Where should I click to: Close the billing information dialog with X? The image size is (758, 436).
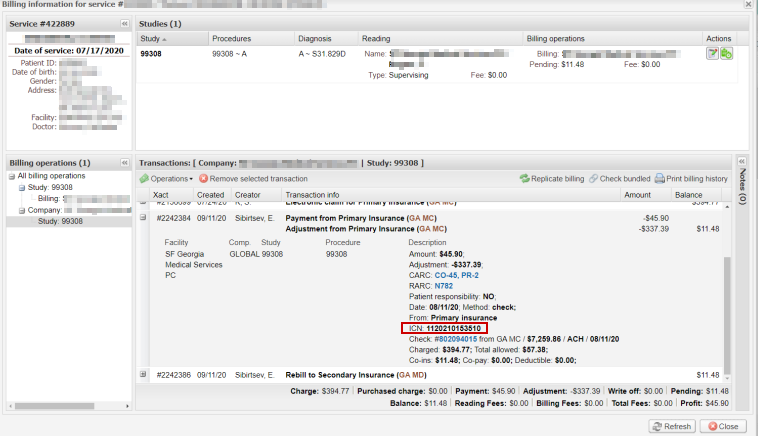coord(747,4)
